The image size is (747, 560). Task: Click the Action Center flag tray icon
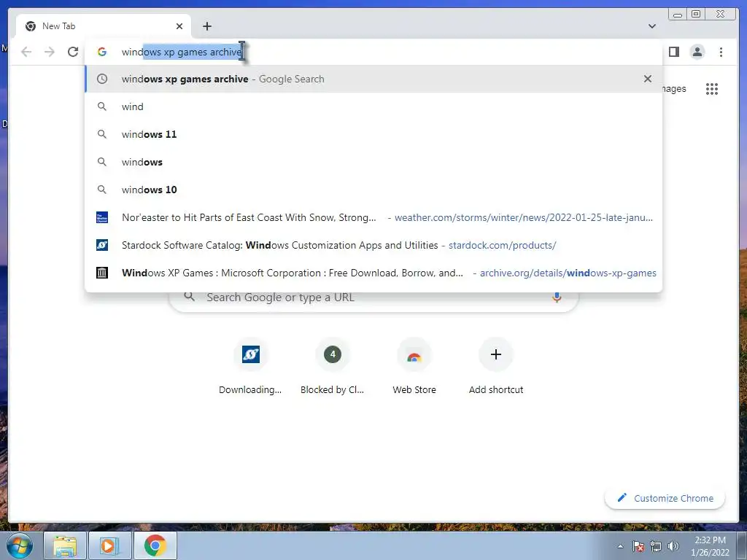pos(638,546)
